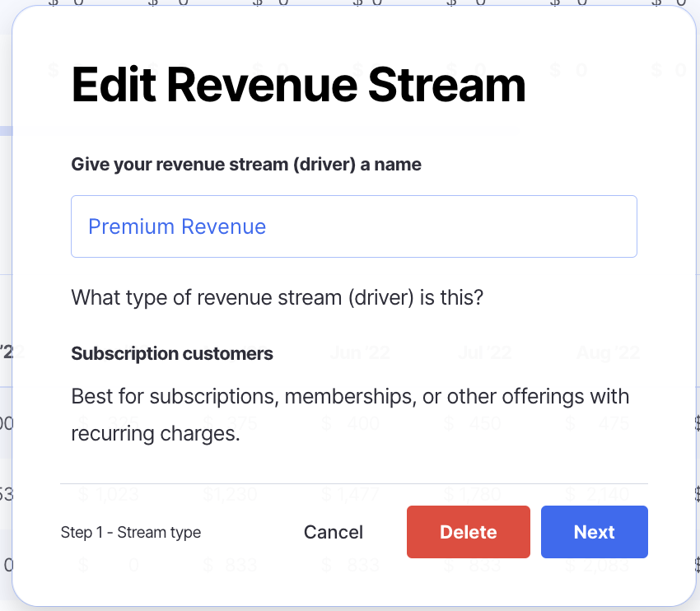Click the 'What type of revenue stream' question
Screen dimensions: 700x611
point(277,296)
